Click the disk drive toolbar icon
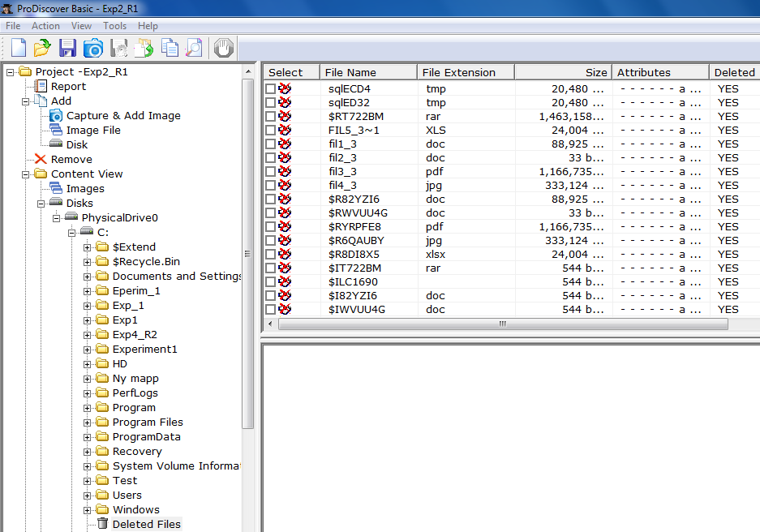 point(118,48)
